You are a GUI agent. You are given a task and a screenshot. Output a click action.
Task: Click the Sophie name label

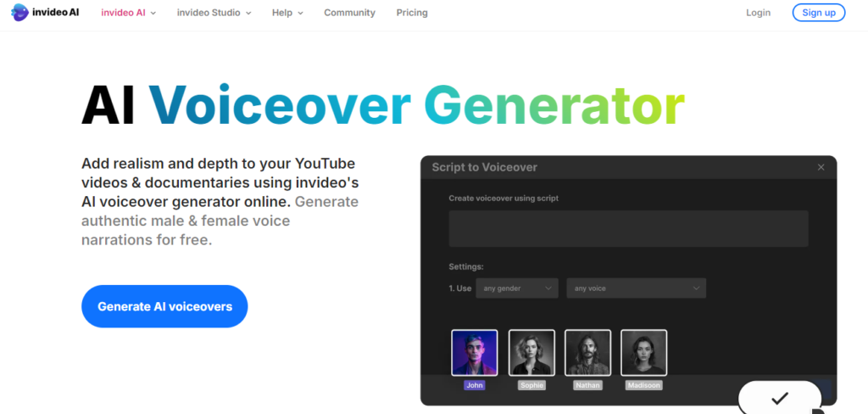click(x=531, y=385)
